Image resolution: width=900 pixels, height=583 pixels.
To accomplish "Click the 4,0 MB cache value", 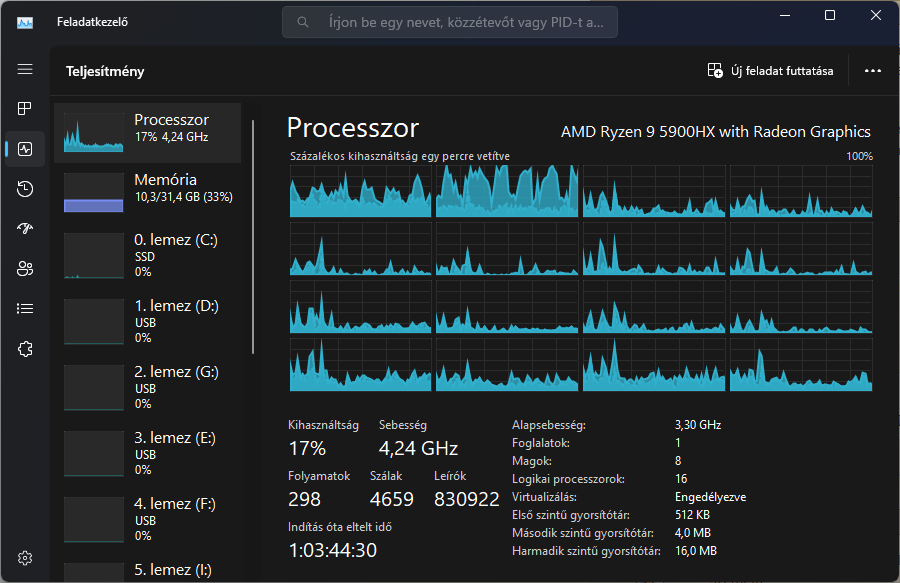I will point(693,533).
